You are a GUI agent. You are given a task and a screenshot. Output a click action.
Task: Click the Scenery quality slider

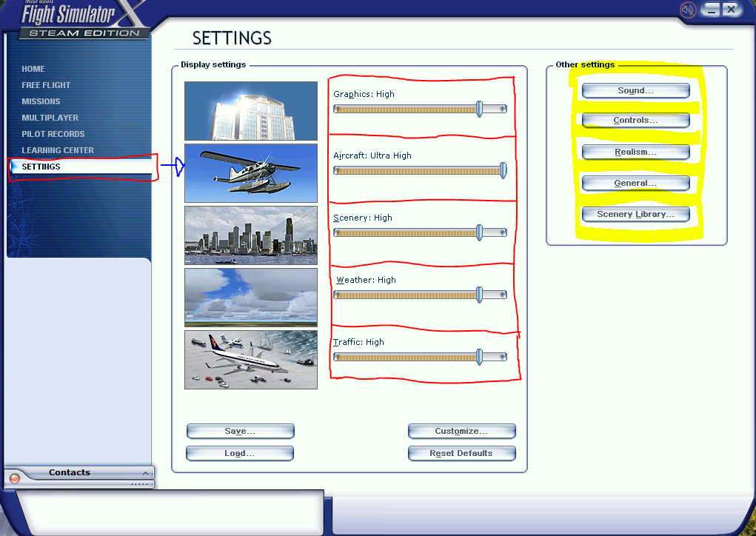click(420, 232)
